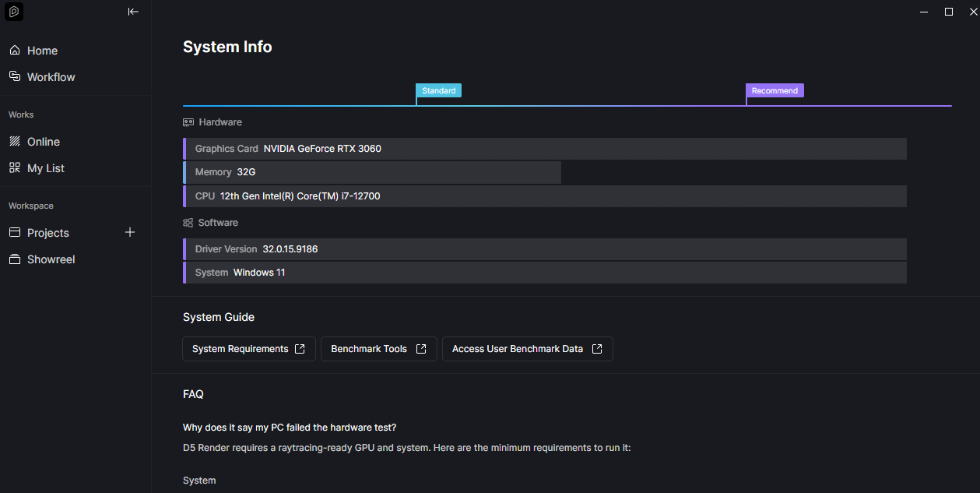Viewport: 980px width, 493px height.
Task: Select the Memory 32G row
Action: click(372, 172)
